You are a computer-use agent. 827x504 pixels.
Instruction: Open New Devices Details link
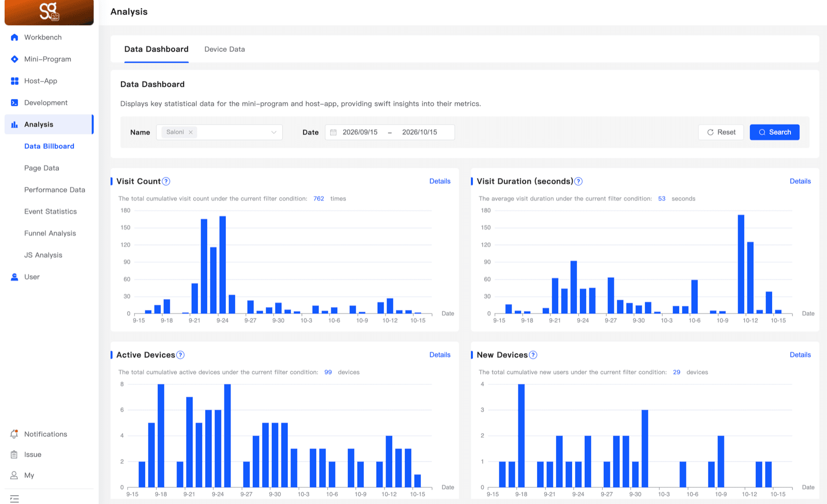[800, 355]
